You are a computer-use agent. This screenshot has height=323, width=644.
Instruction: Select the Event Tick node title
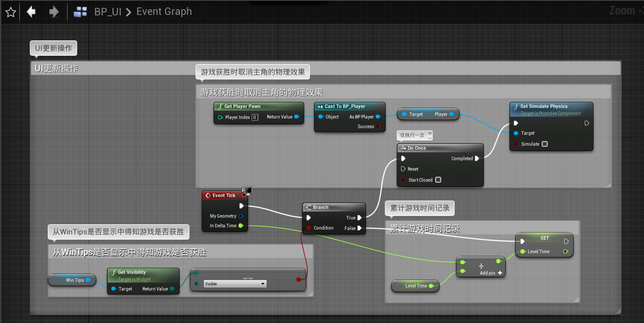point(224,195)
